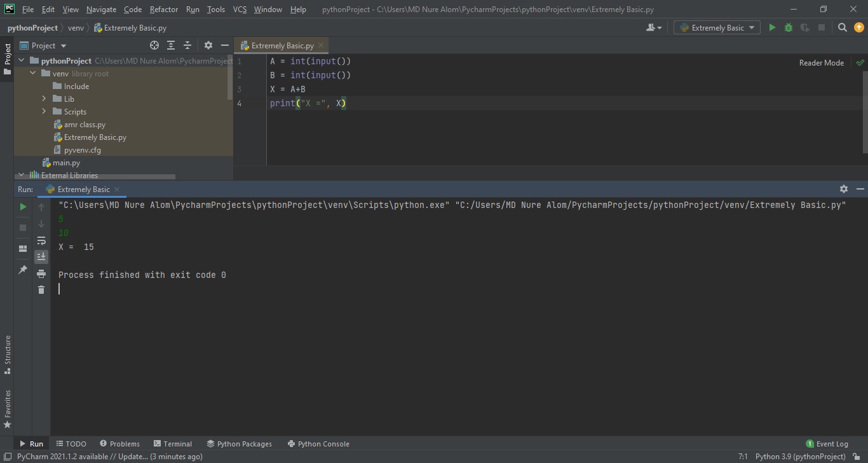Select amr class.py file
The width and height of the screenshot is (868, 463).
pos(79,124)
